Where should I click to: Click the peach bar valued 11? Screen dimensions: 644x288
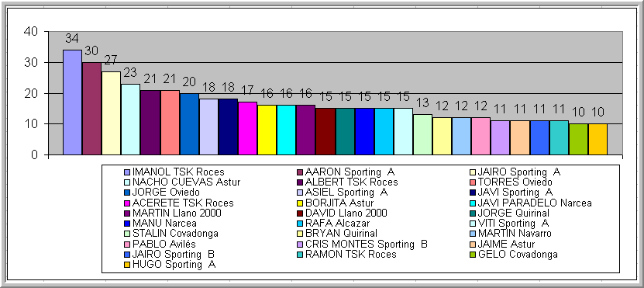pos(520,138)
